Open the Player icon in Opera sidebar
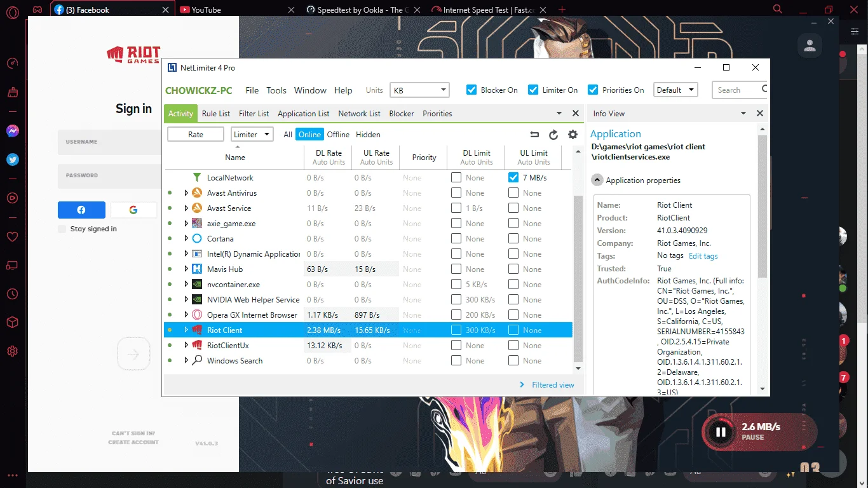Image resolution: width=868 pixels, height=488 pixels. 13,198
